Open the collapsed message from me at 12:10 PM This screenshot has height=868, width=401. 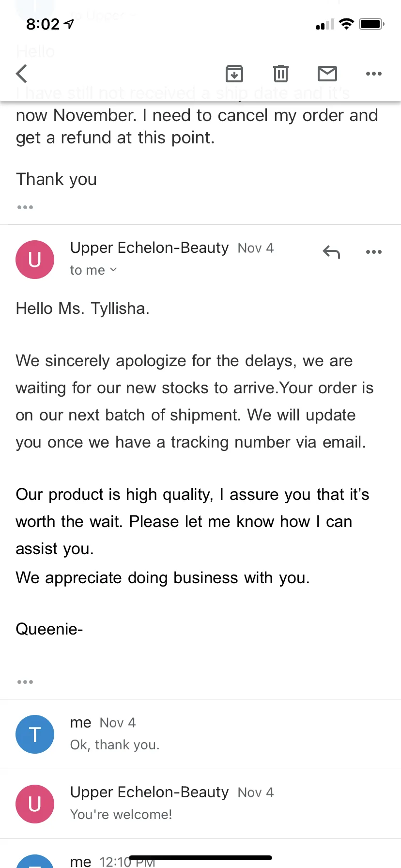200,854
